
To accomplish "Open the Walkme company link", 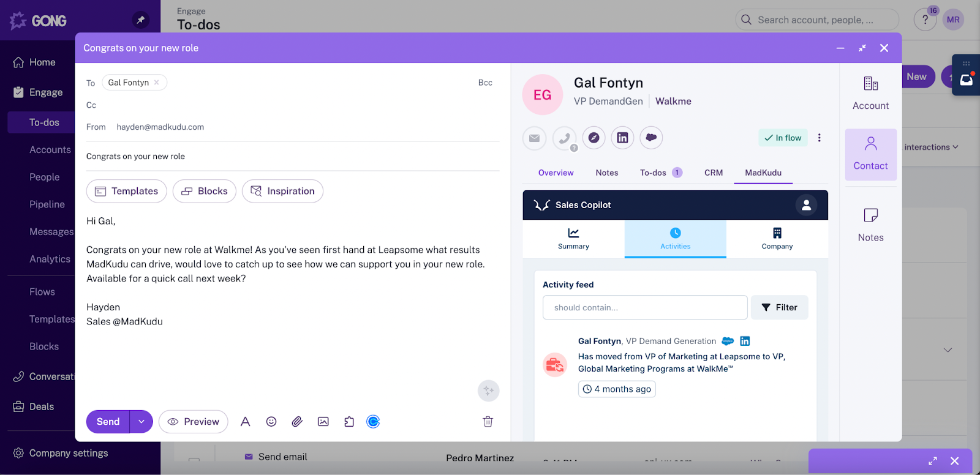I will 673,101.
